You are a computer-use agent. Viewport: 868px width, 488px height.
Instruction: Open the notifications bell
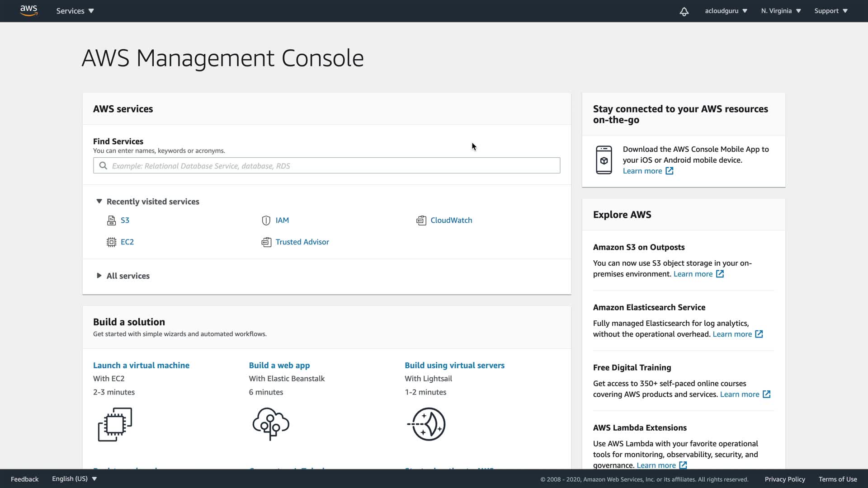tap(684, 11)
